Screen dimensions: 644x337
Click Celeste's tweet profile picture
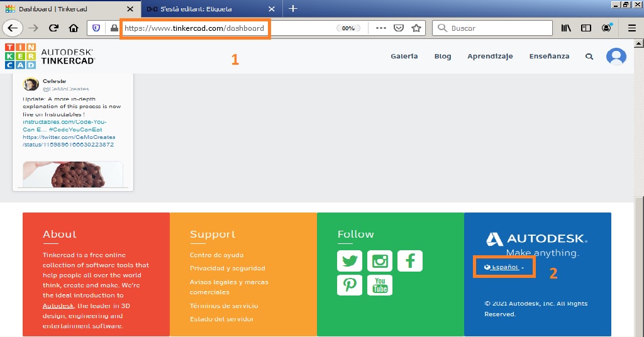[31, 84]
